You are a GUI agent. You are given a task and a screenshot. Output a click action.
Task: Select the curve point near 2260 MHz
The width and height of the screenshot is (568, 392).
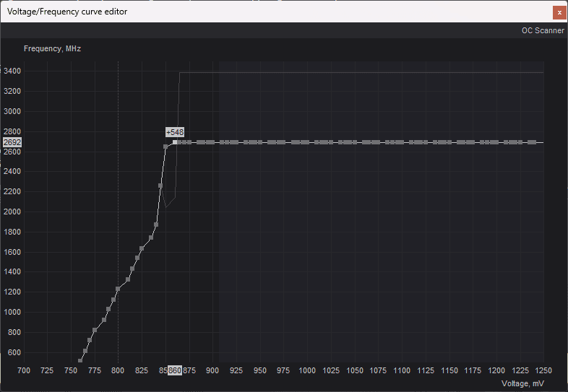(x=160, y=186)
